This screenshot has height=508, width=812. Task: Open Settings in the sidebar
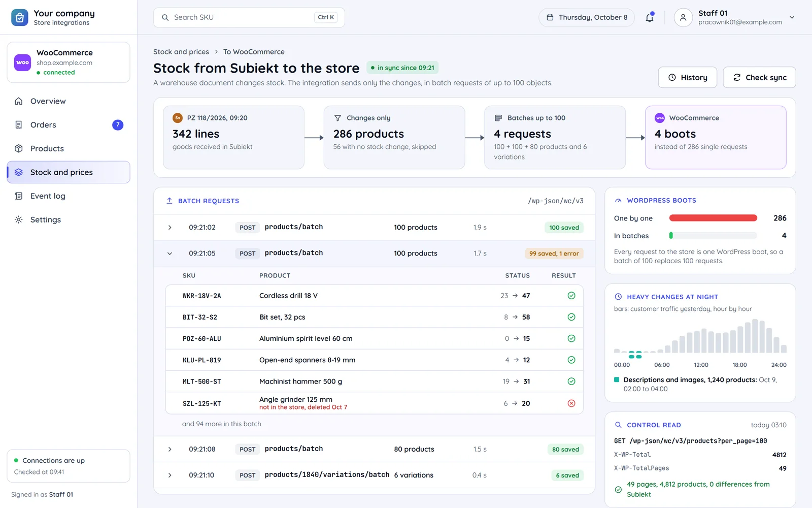point(69,219)
